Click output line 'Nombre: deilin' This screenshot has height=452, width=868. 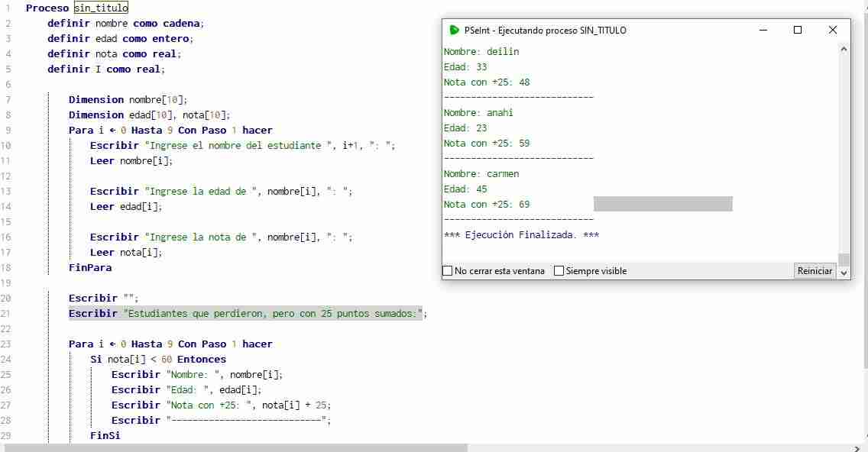[481, 51]
